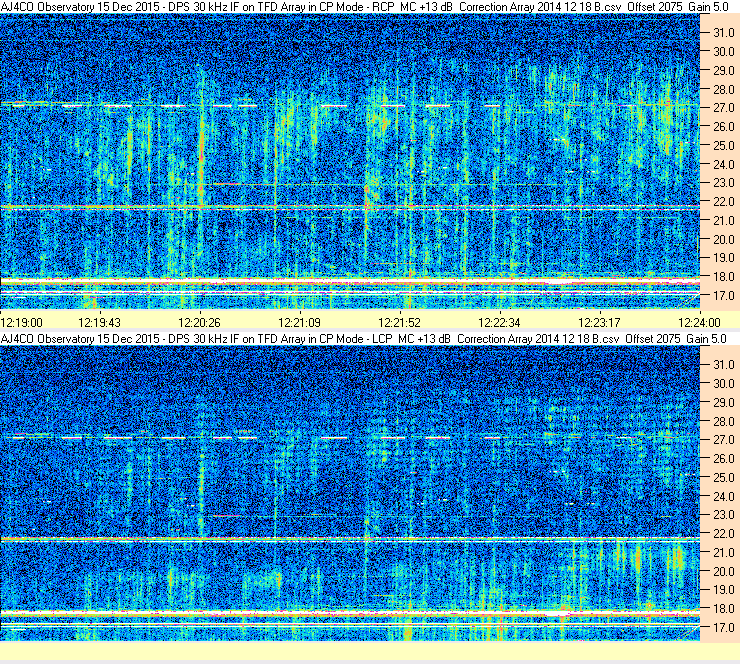Click the 24.0 frequency label on LCP chart
Viewport: 740px width, 664px height.
point(723,496)
